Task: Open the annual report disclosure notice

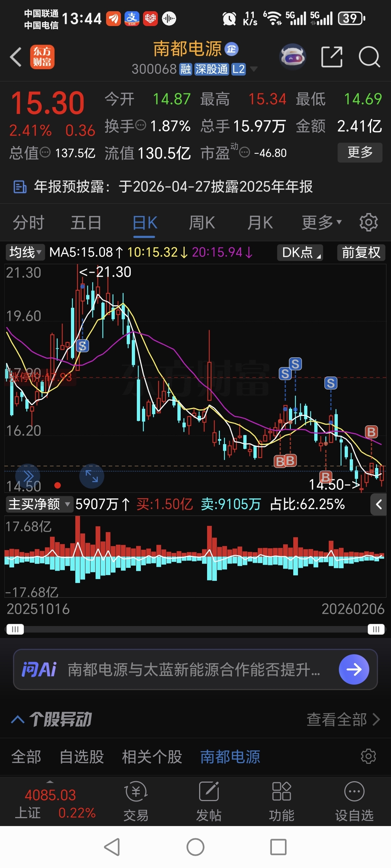Action: click(x=195, y=187)
